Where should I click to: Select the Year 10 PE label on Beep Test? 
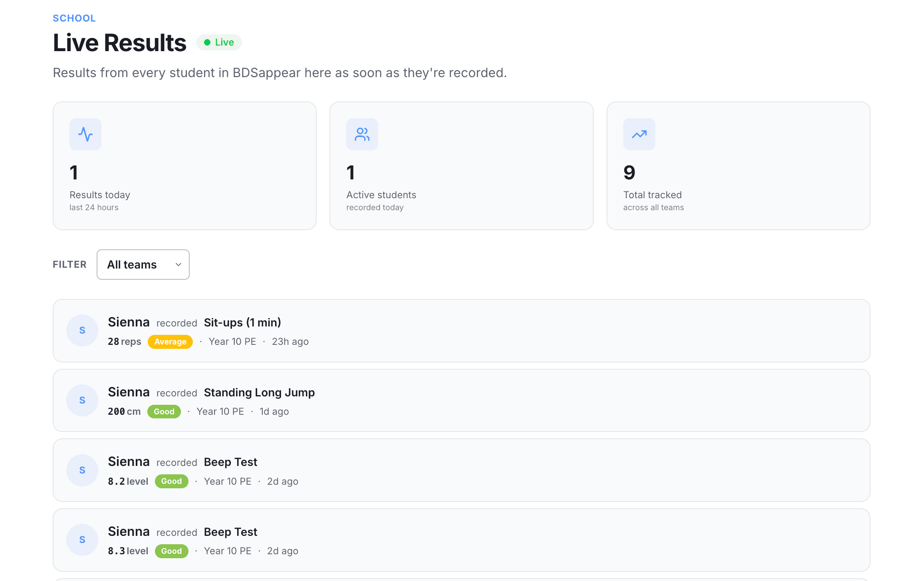coord(227,481)
